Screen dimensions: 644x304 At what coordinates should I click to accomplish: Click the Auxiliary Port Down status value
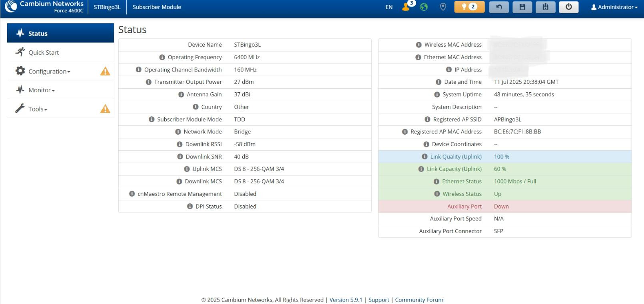[501, 207]
